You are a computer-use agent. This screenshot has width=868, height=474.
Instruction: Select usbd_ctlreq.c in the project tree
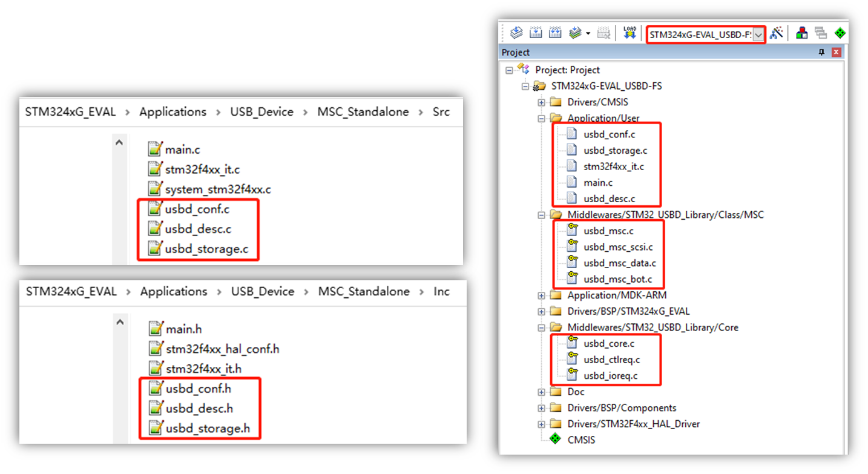click(612, 360)
